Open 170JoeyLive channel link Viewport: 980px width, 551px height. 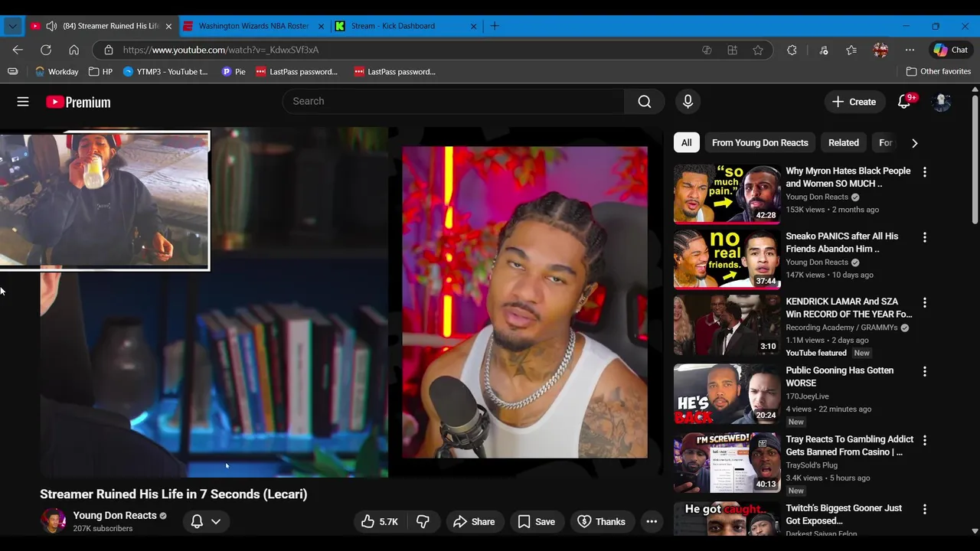[807, 396]
